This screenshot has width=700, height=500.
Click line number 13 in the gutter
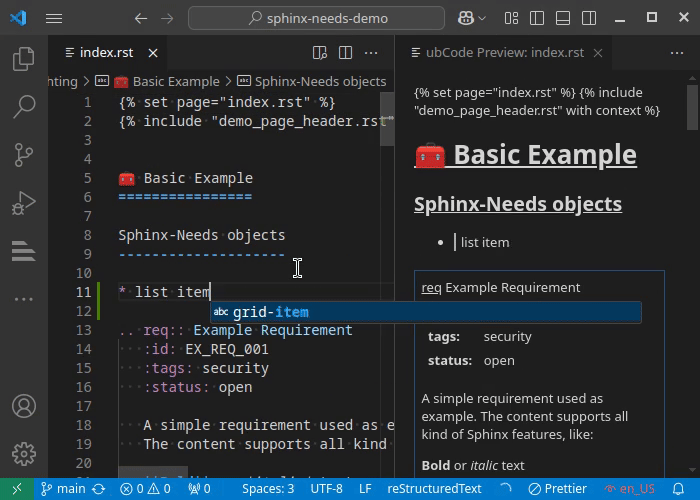83,330
